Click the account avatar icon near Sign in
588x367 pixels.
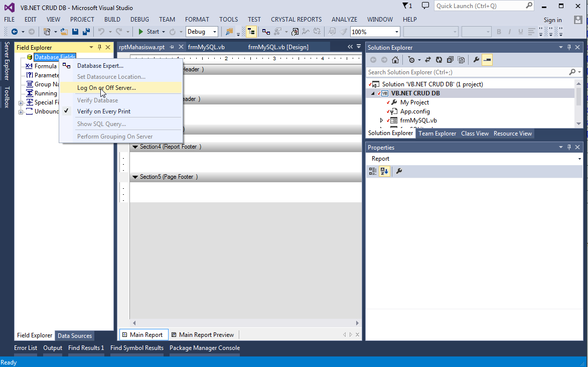tap(578, 20)
